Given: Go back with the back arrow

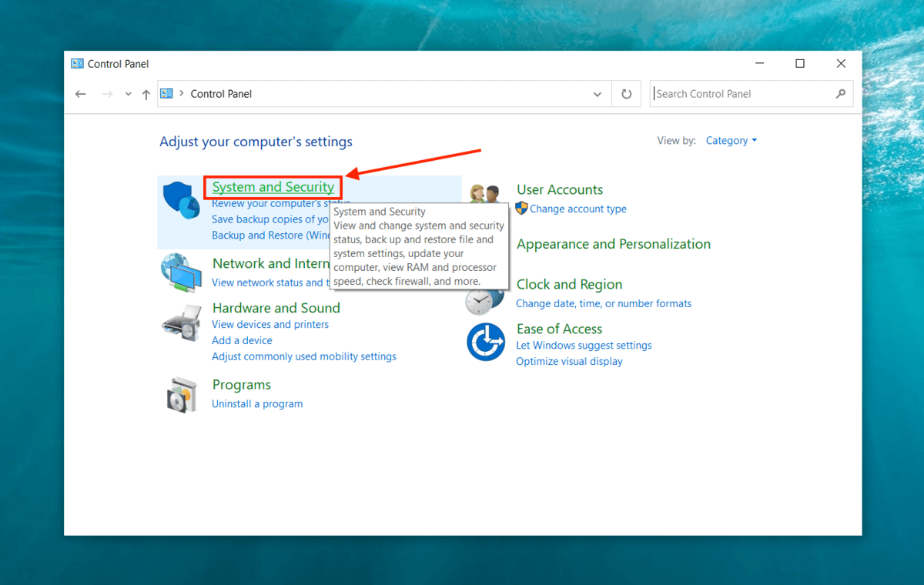Looking at the screenshot, I should click(81, 94).
